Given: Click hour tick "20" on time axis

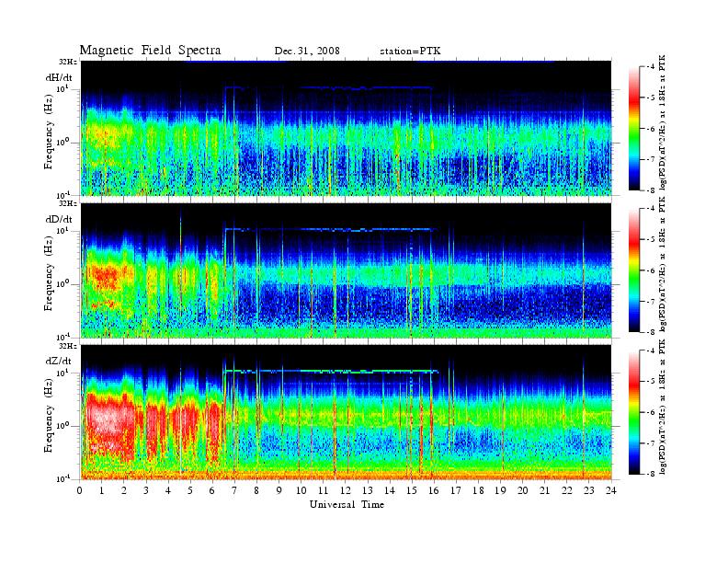Looking at the screenshot, I should pyautogui.click(x=523, y=491).
